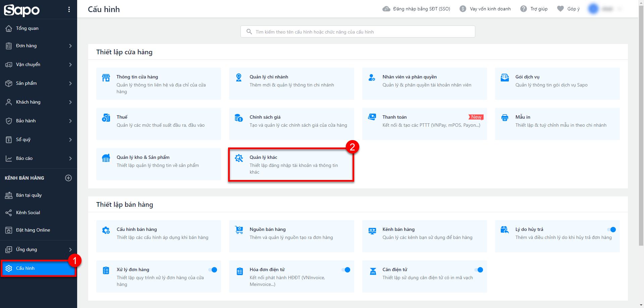Toggle the Xử lý đơn hàng switch
The height and width of the screenshot is (308, 644).
[213, 270]
